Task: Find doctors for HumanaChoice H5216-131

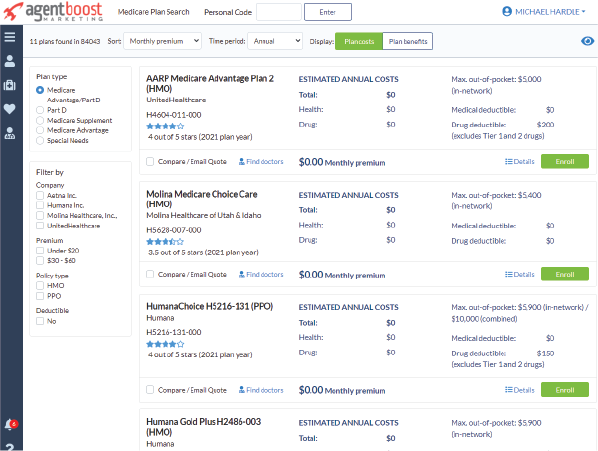Action: coord(261,390)
